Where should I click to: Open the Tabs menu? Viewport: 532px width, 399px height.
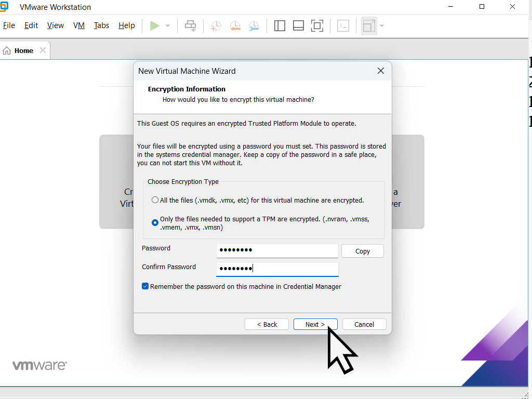101,25
